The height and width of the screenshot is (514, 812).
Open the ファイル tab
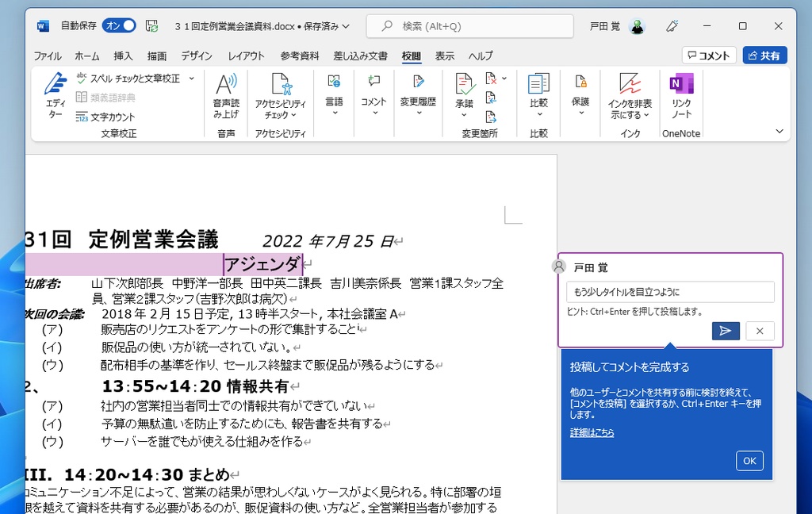[x=48, y=56]
